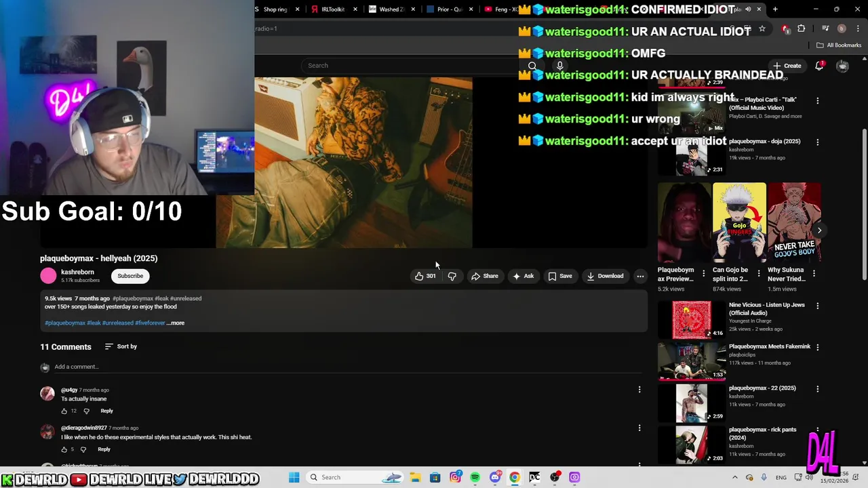The height and width of the screenshot is (488, 868).
Task: Open the Chrome profile 'b' icon
Action: point(842,28)
